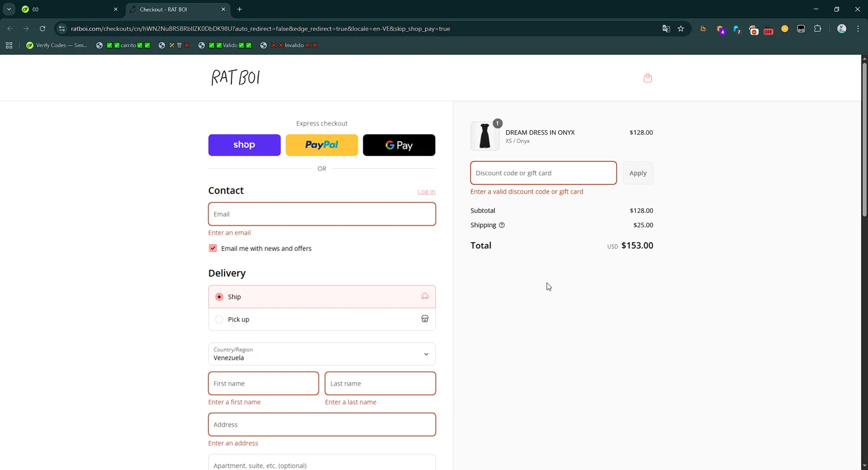Image resolution: width=868 pixels, height=470 pixels.
Task: Click the truck icon in Ship row
Action: (x=425, y=297)
